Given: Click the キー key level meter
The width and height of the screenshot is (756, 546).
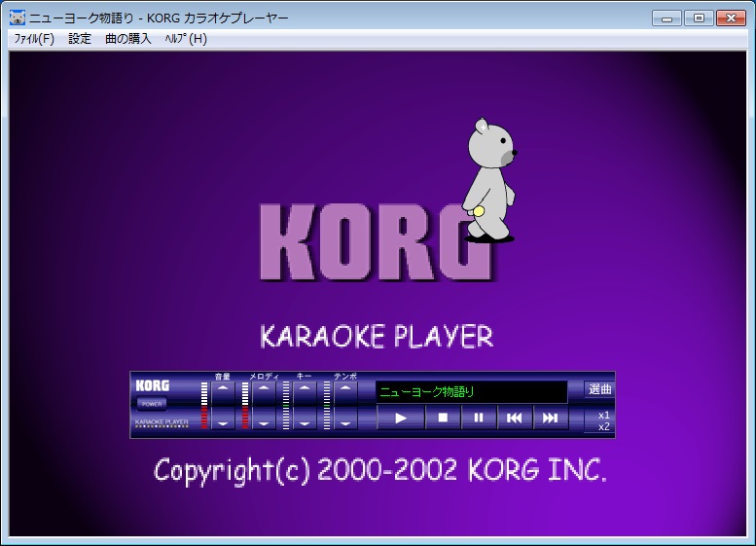Looking at the screenshot, I should [x=286, y=405].
